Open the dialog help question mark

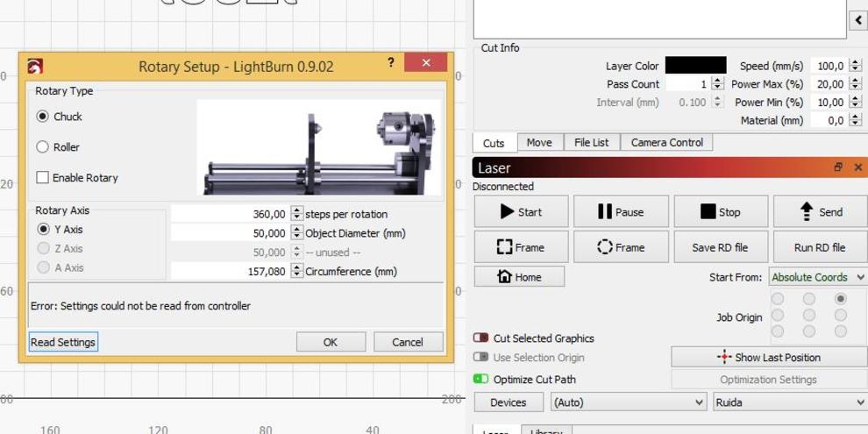[391, 62]
